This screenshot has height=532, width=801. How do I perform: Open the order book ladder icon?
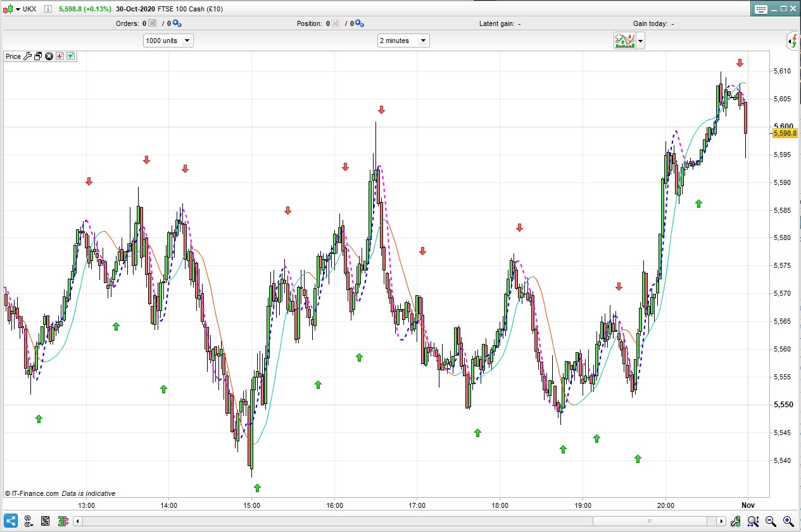pos(63,521)
